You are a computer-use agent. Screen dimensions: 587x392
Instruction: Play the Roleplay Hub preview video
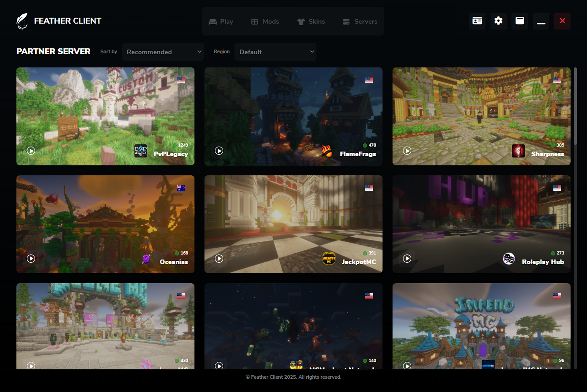click(407, 259)
